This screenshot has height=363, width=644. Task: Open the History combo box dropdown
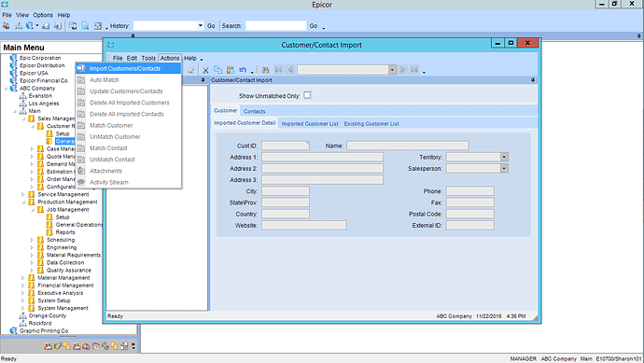(x=200, y=25)
